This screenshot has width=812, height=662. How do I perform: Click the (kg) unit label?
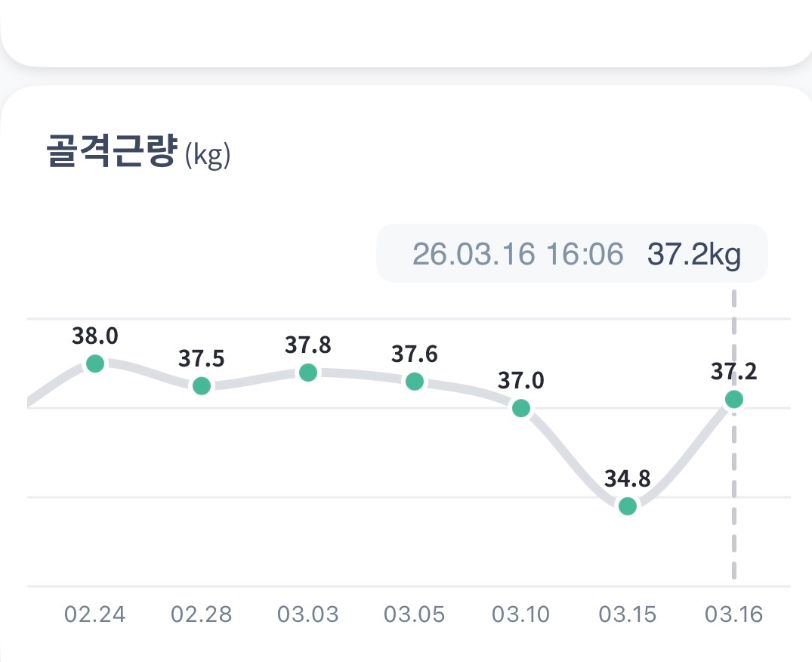pyautogui.click(x=207, y=156)
